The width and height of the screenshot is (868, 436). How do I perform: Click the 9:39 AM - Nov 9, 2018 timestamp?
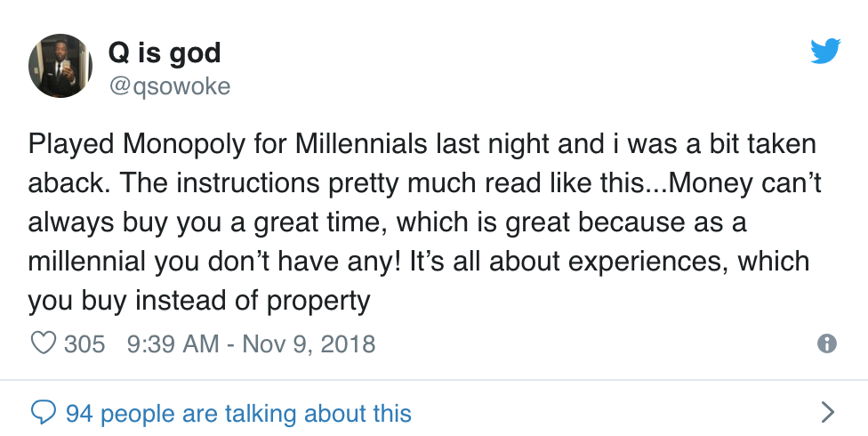pyautogui.click(x=252, y=343)
